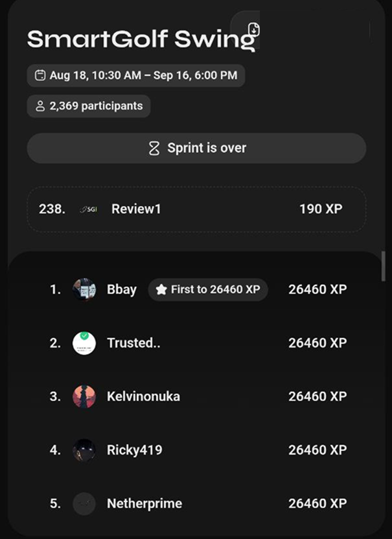Open Bbay's profile avatar
The width and height of the screenshot is (392, 539).
(84, 289)
